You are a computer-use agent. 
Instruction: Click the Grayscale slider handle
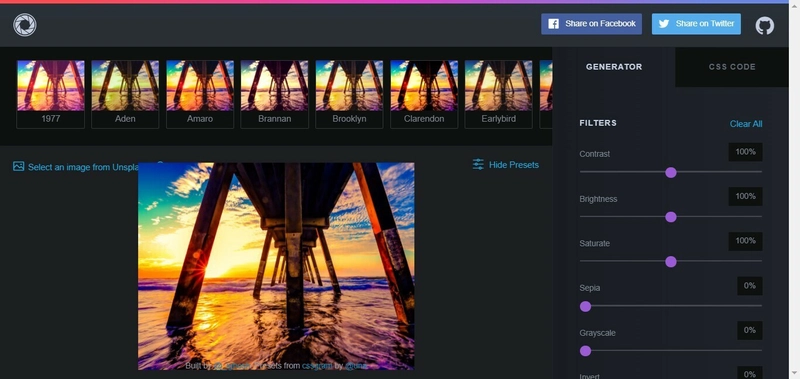pos(585,351)
